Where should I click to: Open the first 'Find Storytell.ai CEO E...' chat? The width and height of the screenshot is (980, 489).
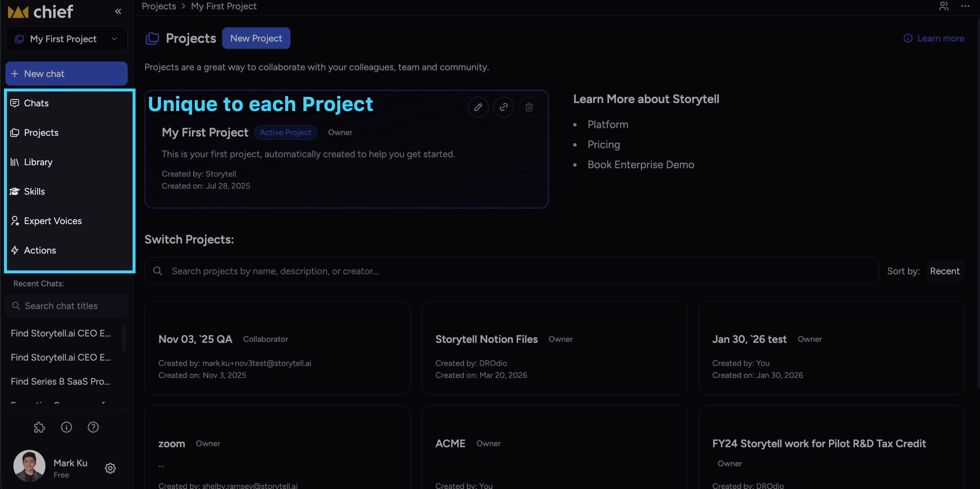click(61, 333)
